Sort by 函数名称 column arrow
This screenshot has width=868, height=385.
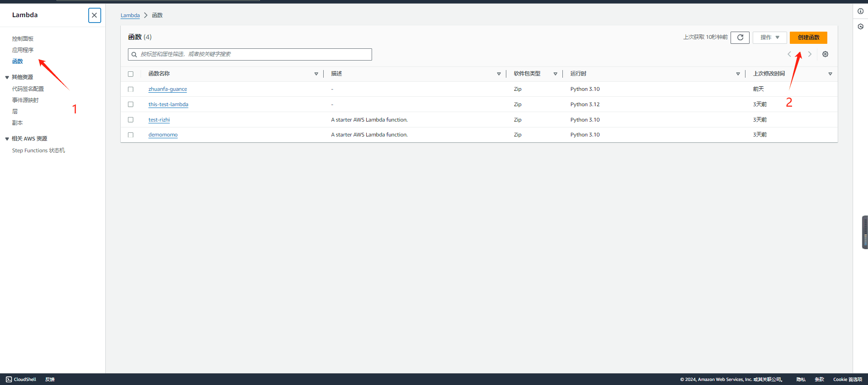316,74
